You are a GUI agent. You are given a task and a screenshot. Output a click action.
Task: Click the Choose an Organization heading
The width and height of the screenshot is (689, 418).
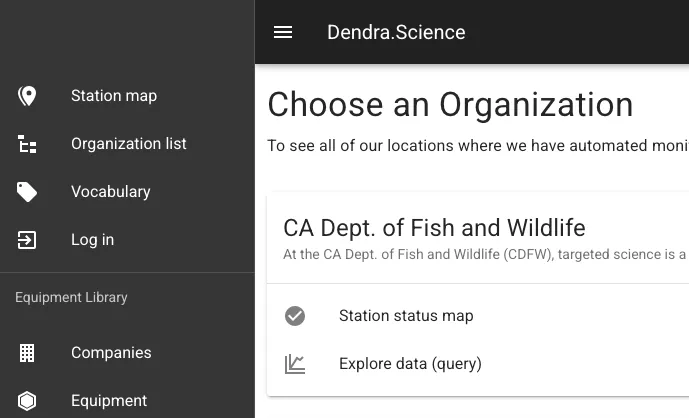[x=450, y=105]
